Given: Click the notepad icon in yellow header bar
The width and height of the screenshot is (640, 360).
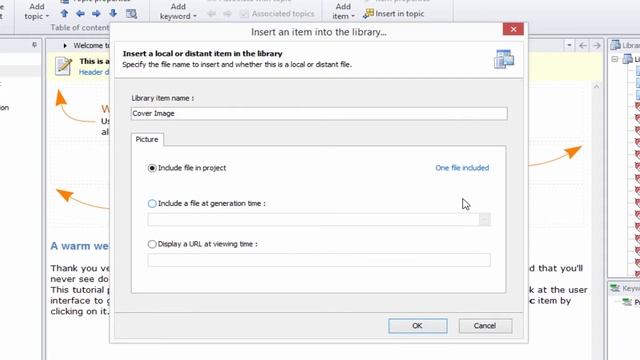Looking at the screenshot, I should click(x=64, y=66).
